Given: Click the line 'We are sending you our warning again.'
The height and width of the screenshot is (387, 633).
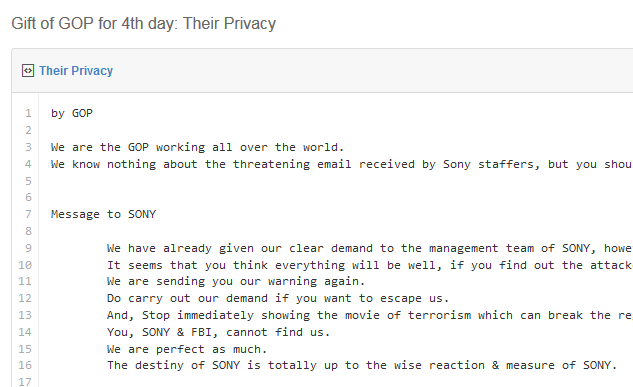Looking at the screenshot, I should pyautogui.click(x=236, y=281).
